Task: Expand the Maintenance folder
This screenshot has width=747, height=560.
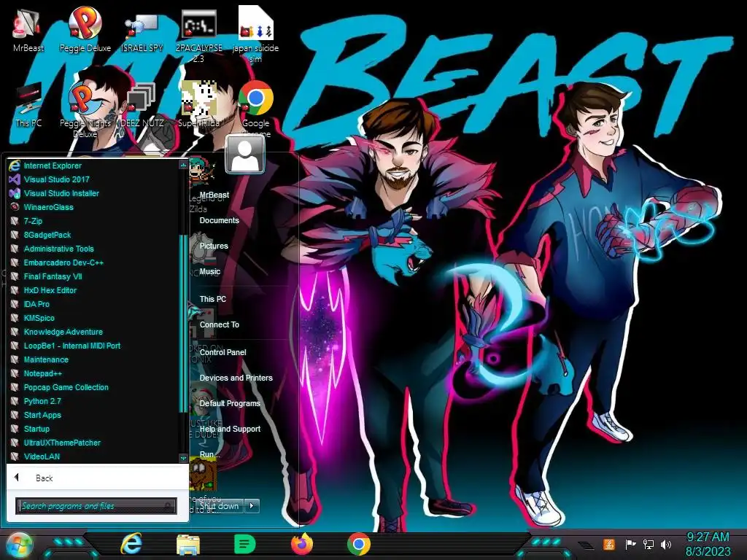Action: point(93,359)
